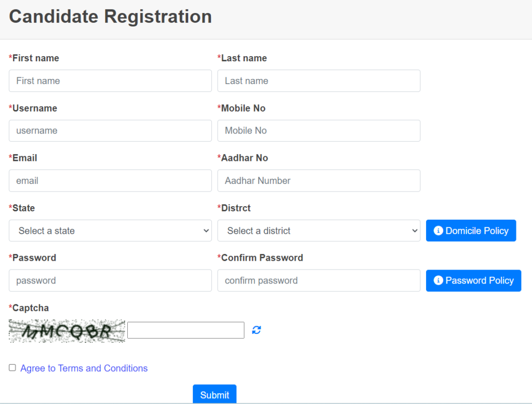Click the distorted captcha image
Image resolution: width=532 pixels, height=404 pixels.
[x=67, y=331]
